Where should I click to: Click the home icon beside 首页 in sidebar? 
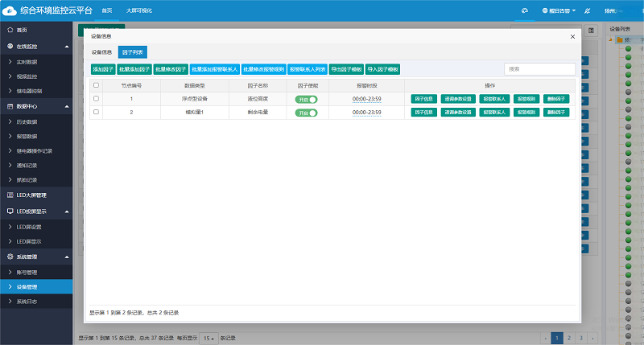[x=9, y=30]
